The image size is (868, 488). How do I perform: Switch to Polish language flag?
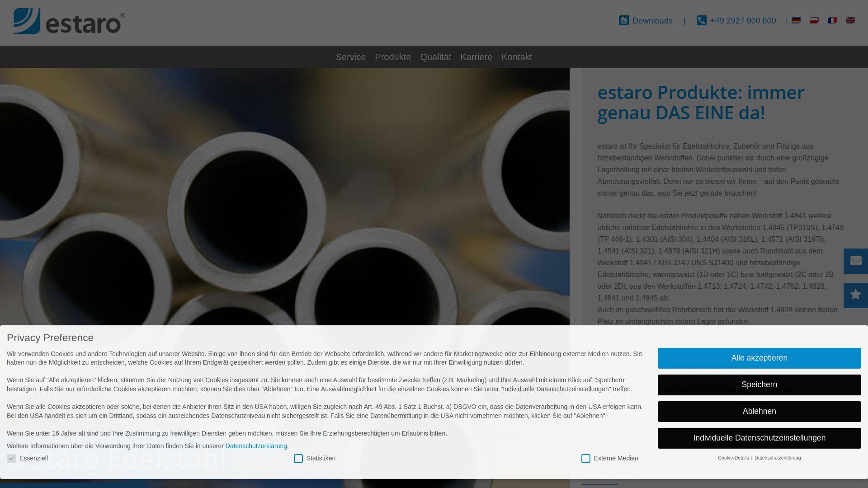click(814, 20)
